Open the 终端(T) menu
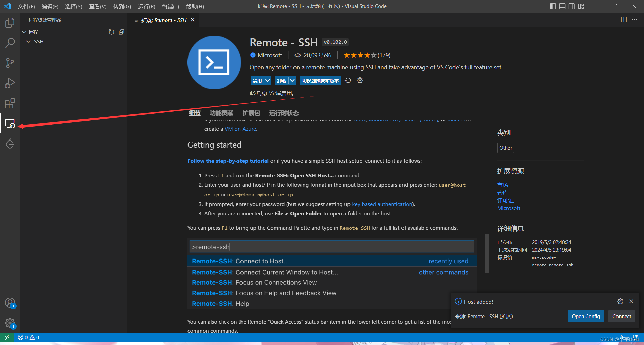644x345 pixels. [x=170, y=6]
